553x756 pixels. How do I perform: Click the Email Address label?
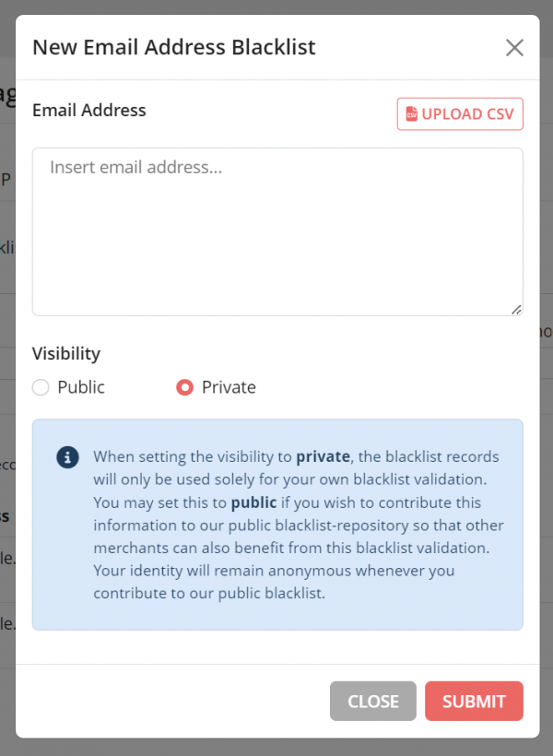tap(88, 110)
